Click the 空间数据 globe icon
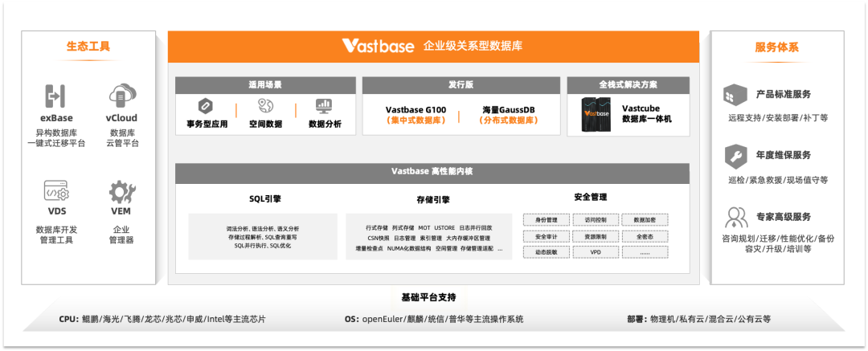The height and width of the screenshot is (351, 868). click(x=265, y=106)
